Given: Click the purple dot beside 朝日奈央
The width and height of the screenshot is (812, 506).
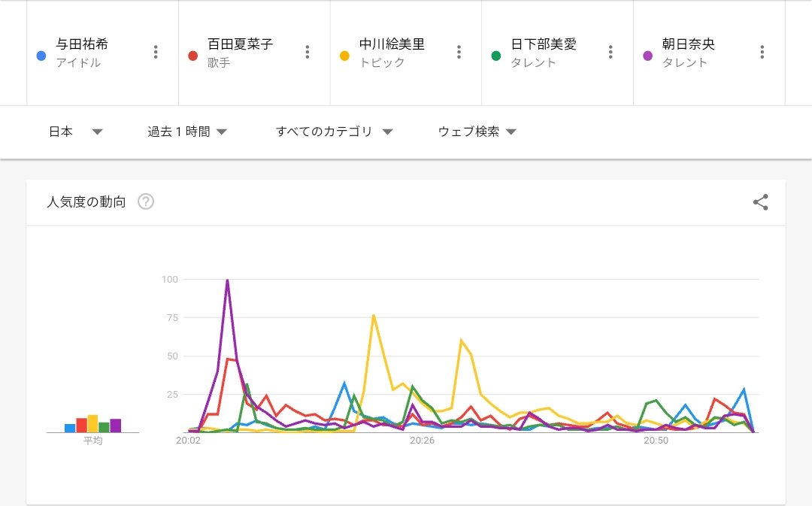Looking at the screenshot, I should click(647, 56).
